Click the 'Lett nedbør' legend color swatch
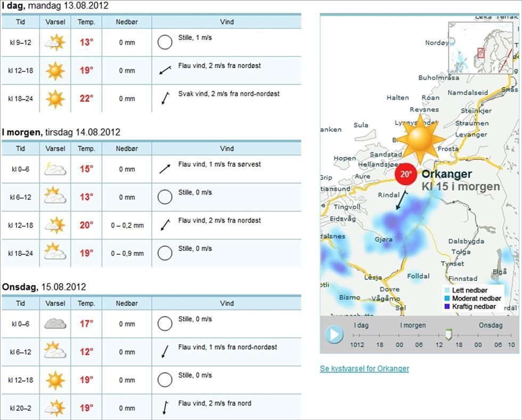 pyautogui.click(x=447, y=290)
